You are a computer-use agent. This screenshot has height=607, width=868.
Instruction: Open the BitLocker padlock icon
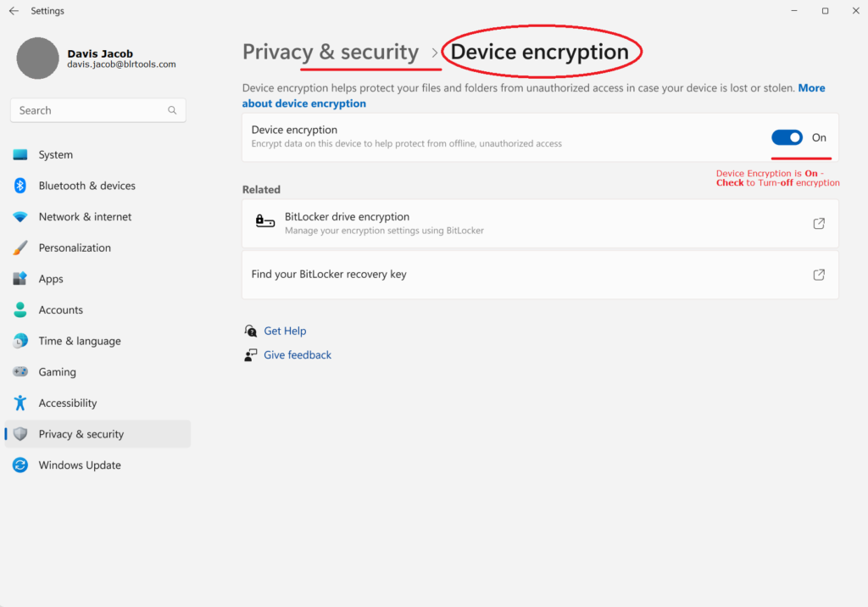tap(265, 220)
